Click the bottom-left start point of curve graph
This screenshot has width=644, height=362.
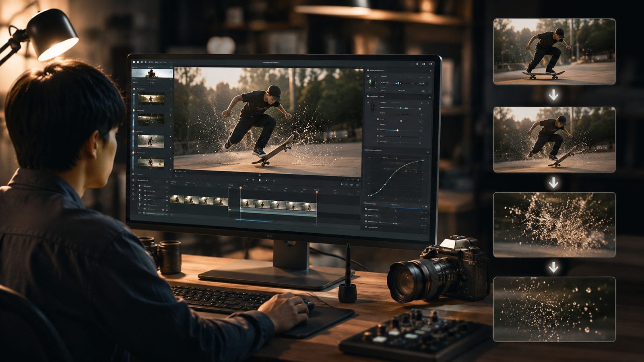pyautogui.click(x=371, y=195)
